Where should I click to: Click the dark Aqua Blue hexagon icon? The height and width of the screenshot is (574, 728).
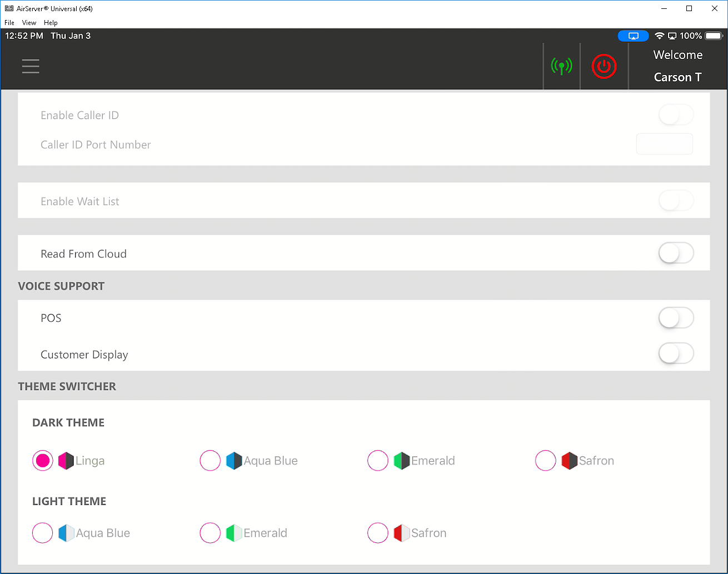click(234, 461)
